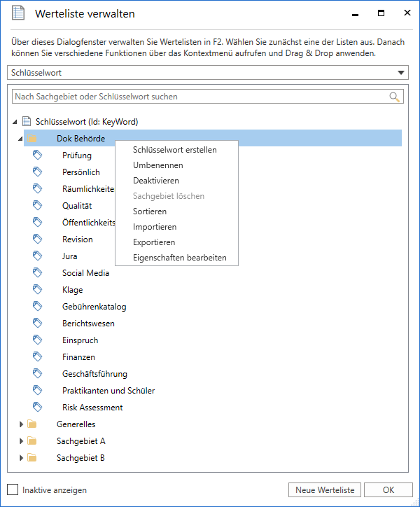Viewport: 420px width, 507px height.
Task: Click the document icon of Schlüsselwort root
Action: pyautogui.click(x=27, y=122)
